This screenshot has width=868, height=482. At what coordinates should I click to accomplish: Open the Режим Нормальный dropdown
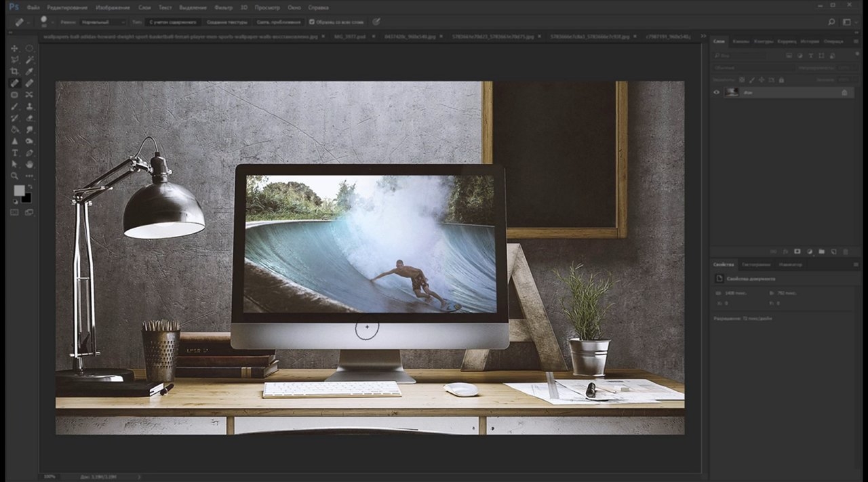point(102,22)
